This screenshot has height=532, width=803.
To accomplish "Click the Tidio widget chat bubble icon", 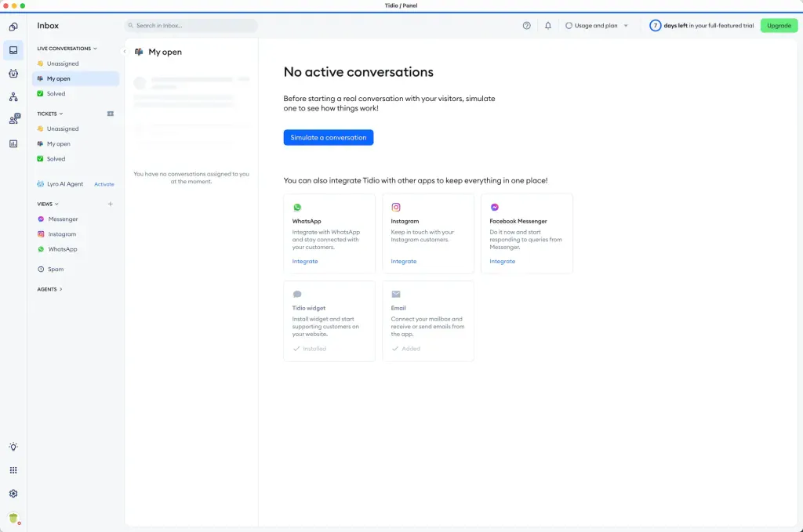I will [297, 294].
